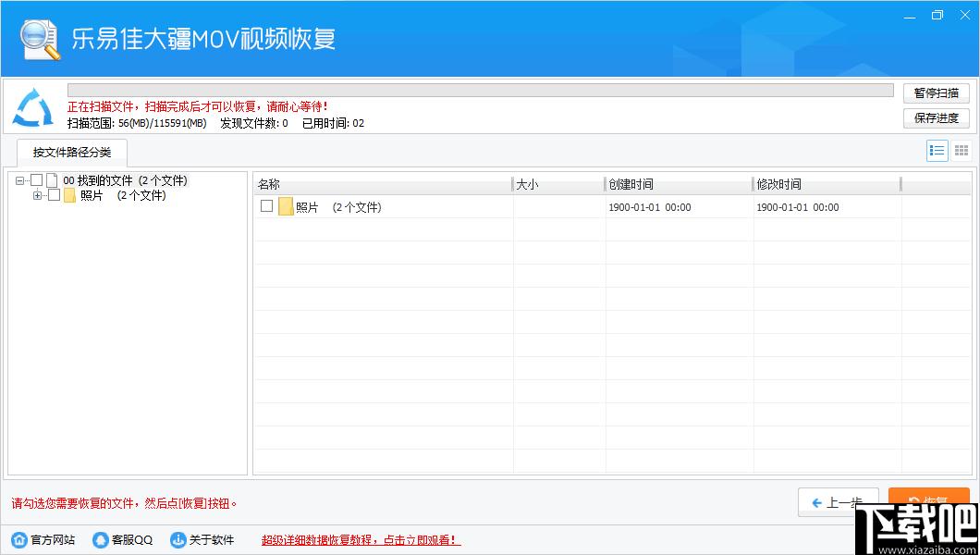Open 关于软件 link text
980x555 pixels.
212,540
